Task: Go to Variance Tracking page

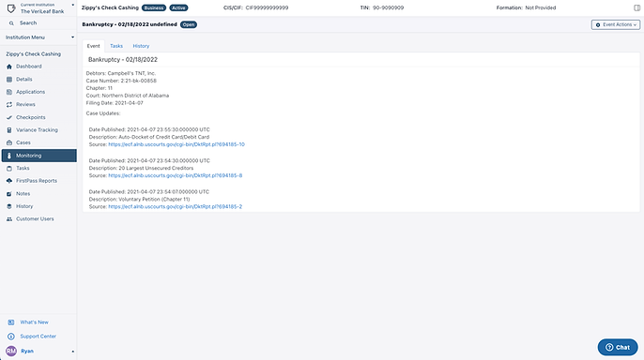Action: tap(37, 130)
